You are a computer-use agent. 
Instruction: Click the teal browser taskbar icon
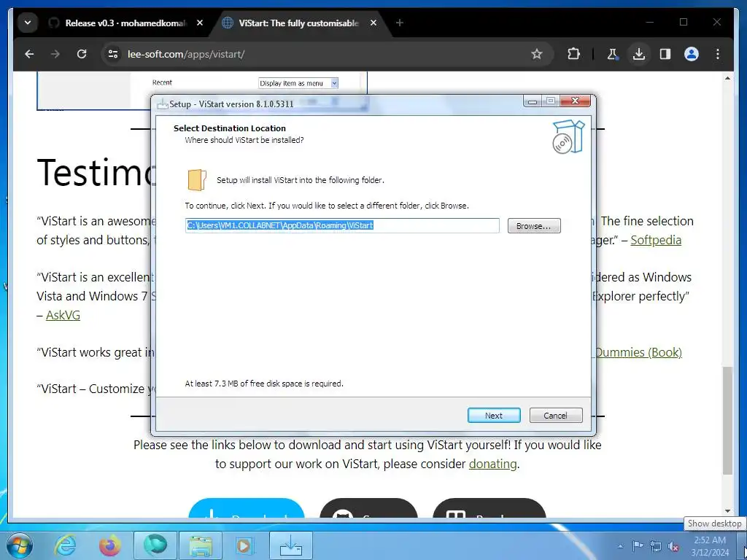(155, 545)
